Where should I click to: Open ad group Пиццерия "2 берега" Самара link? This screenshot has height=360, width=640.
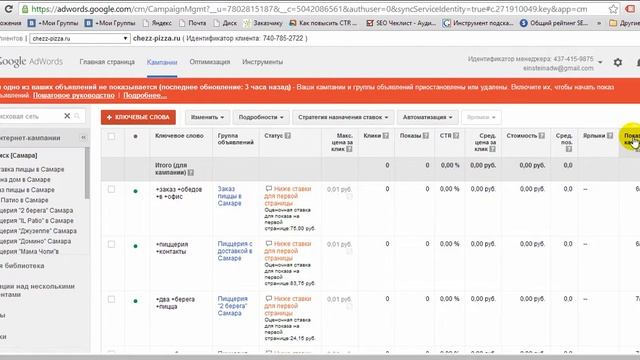click(232, 306)
